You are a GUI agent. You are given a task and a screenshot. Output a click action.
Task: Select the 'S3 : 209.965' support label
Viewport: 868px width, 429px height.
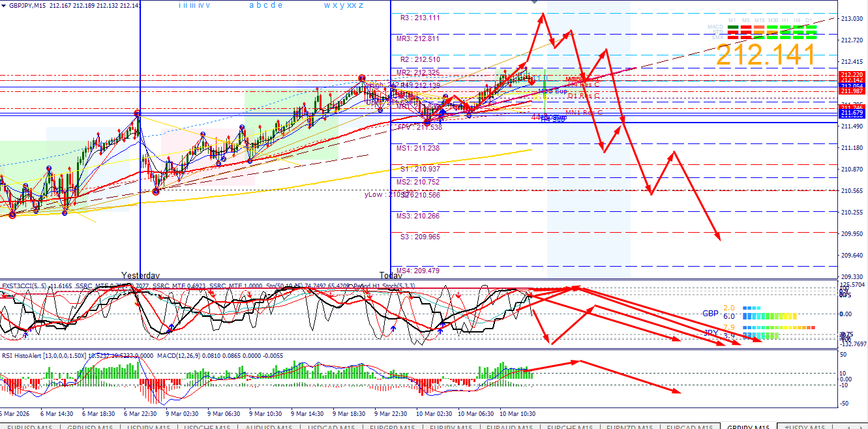point(419,237)
